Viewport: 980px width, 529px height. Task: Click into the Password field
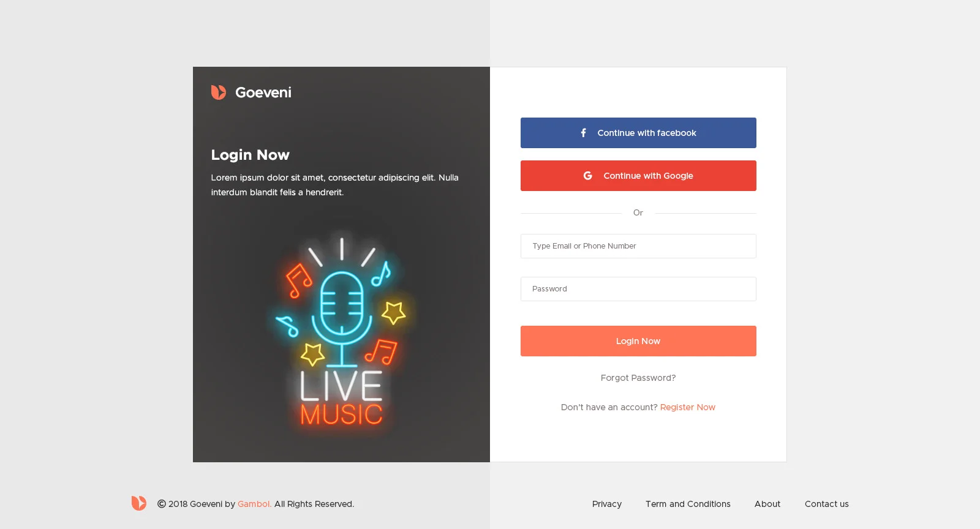click(638, 289)
